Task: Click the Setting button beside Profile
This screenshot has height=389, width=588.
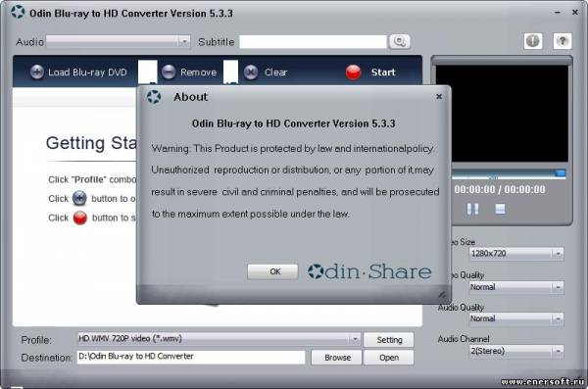Action: (389, 340)
